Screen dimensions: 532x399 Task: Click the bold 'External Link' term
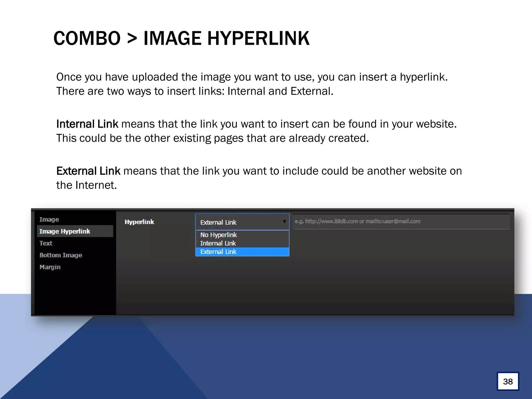pyautogui.click(x=88, y=171)
